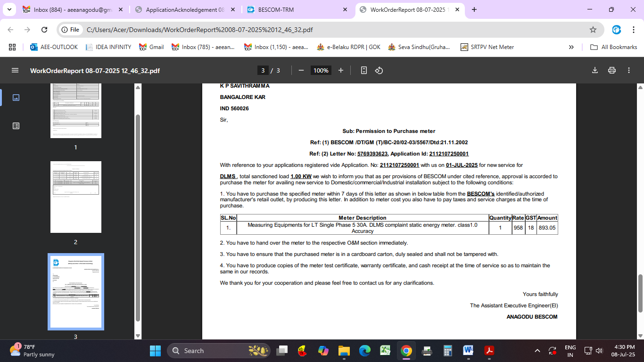The height and width of the screenshot is (362, 644).
Task: Switch to the BESCOM-TRM tab
Action: pyautogui.click(x=297, y=9)
